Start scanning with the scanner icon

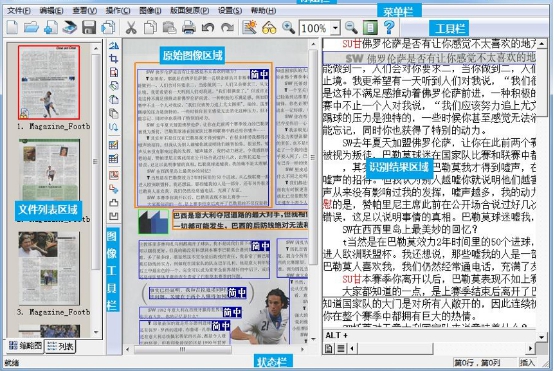click(x=70, y=28)
